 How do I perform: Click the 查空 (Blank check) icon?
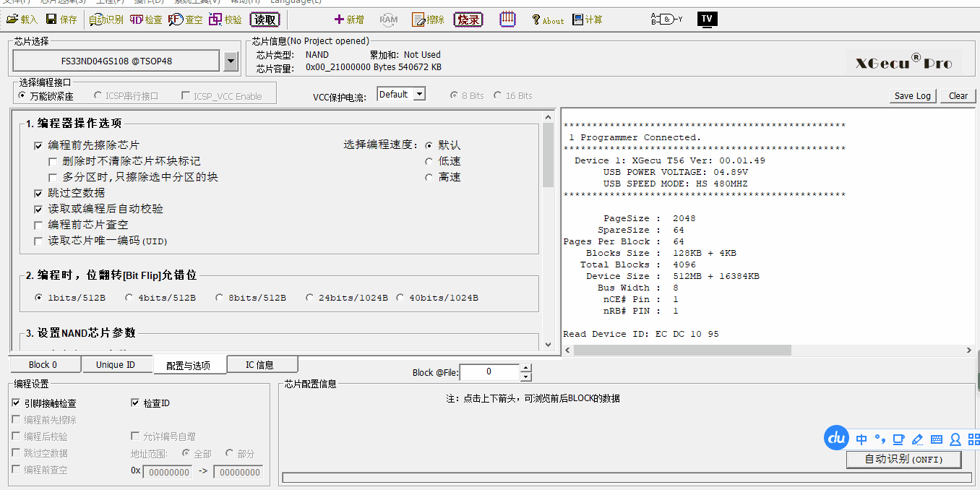point(176,20)
